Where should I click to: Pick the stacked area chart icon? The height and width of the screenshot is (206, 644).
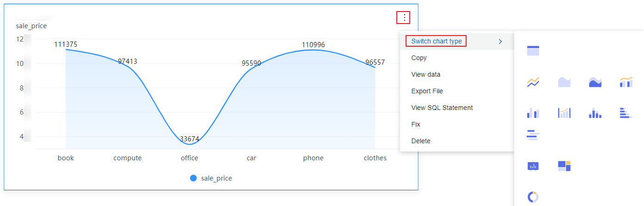coord(595,82)
